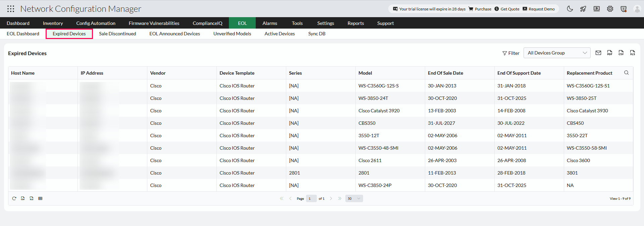The width and height of the screenshot is (644, 226).
Task: Switch to the EOL Dashboard tab
Action: [x=23, y=34]
